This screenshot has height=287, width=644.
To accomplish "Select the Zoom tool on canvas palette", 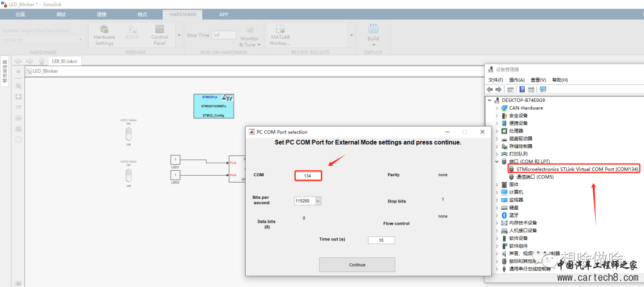I will tap(18, 86).
